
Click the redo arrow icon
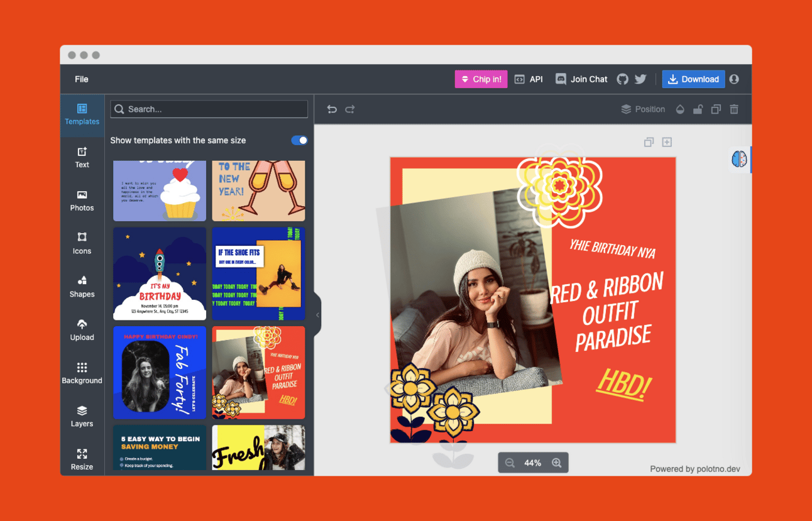pos(350,109)
